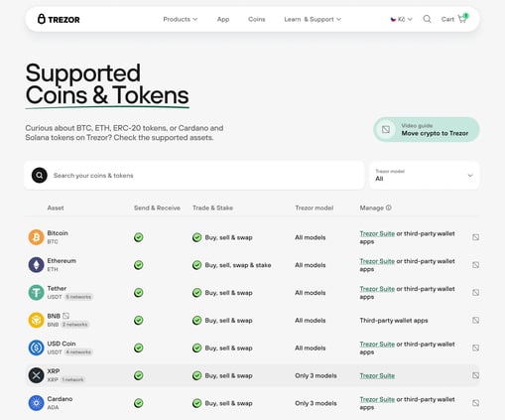This screenshot has width=505, height=420.
Task: Click the Cardano coin icon
Action: point(36,403)
